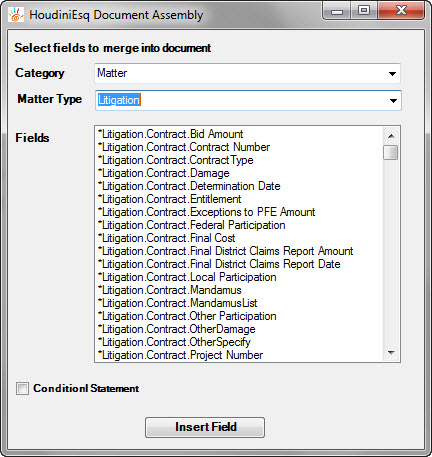The height and width of the screenshot is (457, 432).
Task: Close the Document Assembly dialog
Action: click(x=401, y=11)
